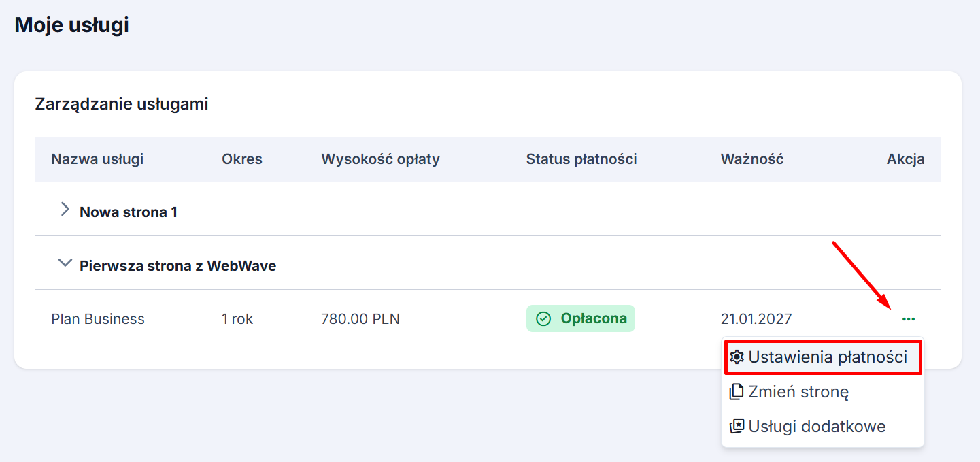
Task: Click the Akcja column header
Action: 905,159
